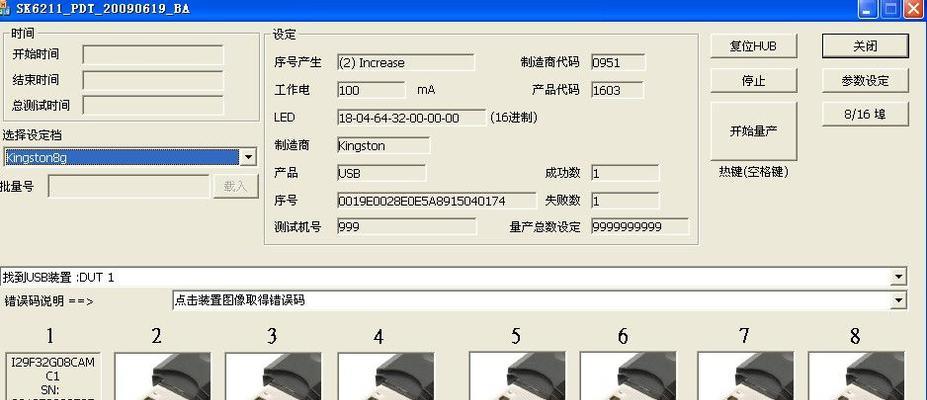927x400 pixels.
Task: Click the 热键(空格键) label
Action: pyautogui.click(x=753, y=172)
